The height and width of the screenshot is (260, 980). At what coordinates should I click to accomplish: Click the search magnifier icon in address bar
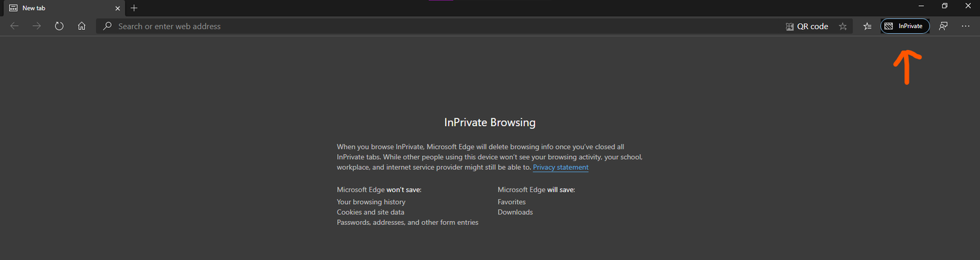point(107,26)
